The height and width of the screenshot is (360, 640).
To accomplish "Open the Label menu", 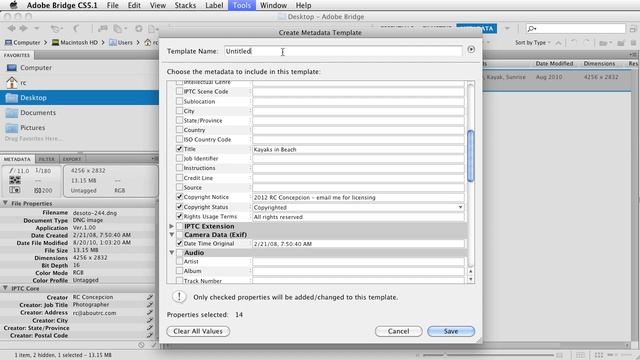I will (214, 5).
